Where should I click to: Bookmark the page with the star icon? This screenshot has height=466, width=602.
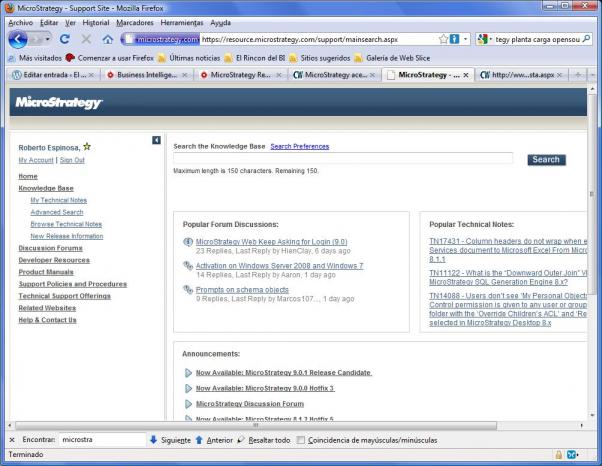[443, 39]
